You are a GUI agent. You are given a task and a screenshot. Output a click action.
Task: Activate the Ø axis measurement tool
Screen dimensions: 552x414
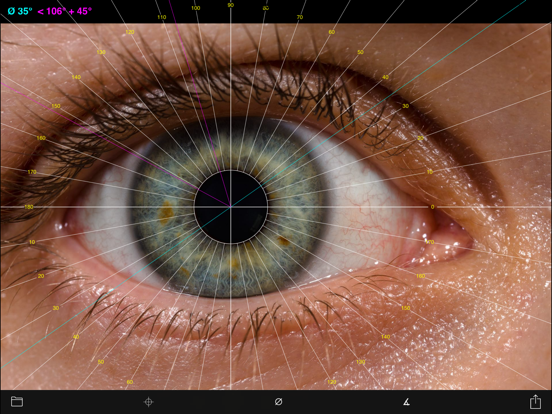click(278, 401)
